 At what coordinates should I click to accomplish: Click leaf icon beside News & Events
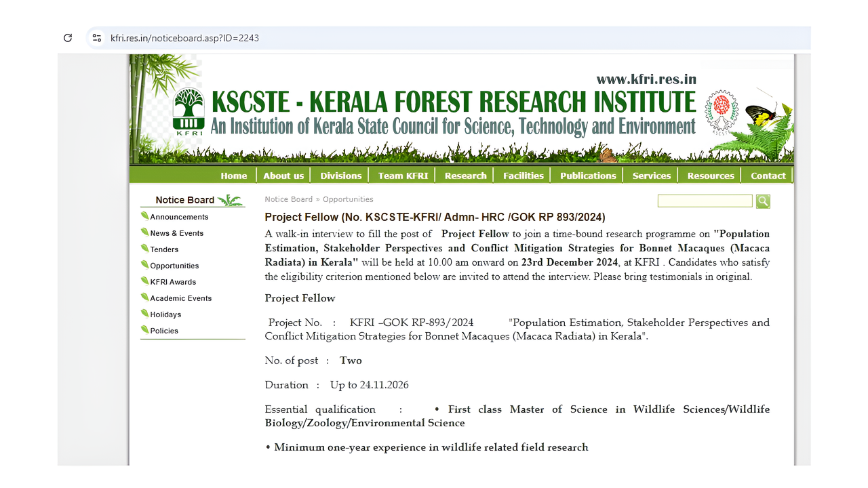coord(144,232)
